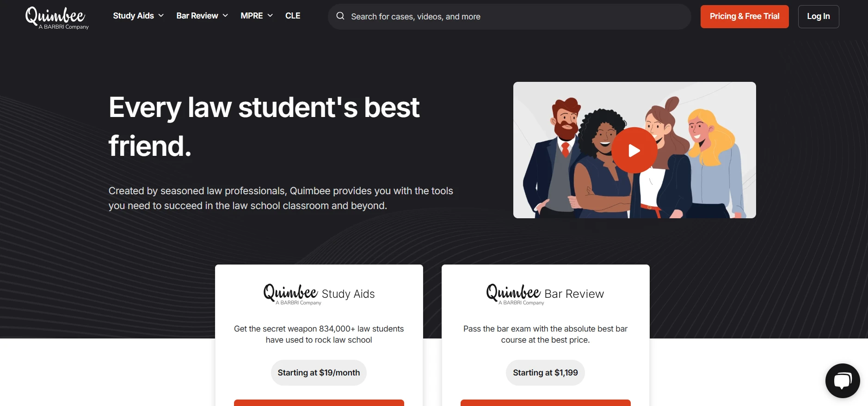This screenshot has height=406, width=868.
Task: Expand the Study Aids dropdown chevron
Action: click(x=161, y=16)
